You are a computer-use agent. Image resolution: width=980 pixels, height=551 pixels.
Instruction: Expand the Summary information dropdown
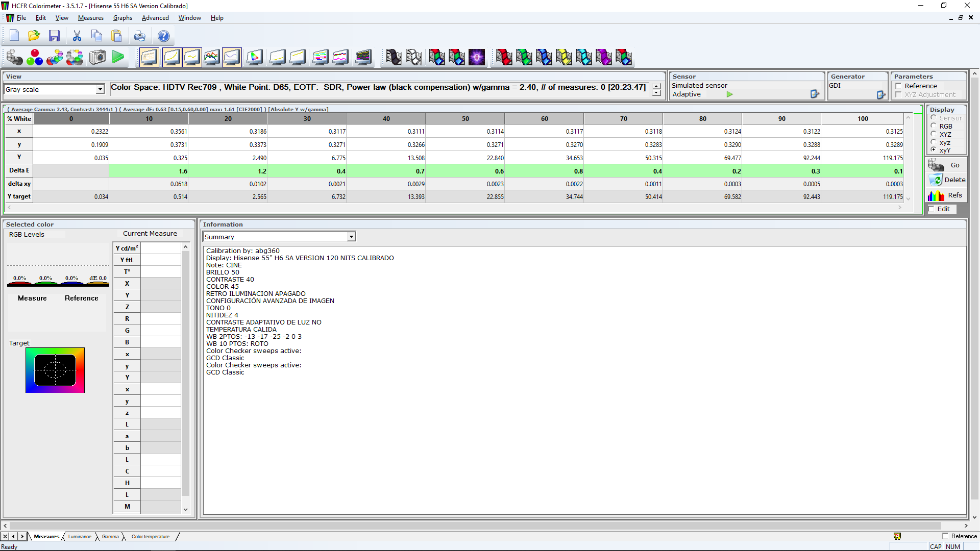pyautogui.click(x=351, y=237)
